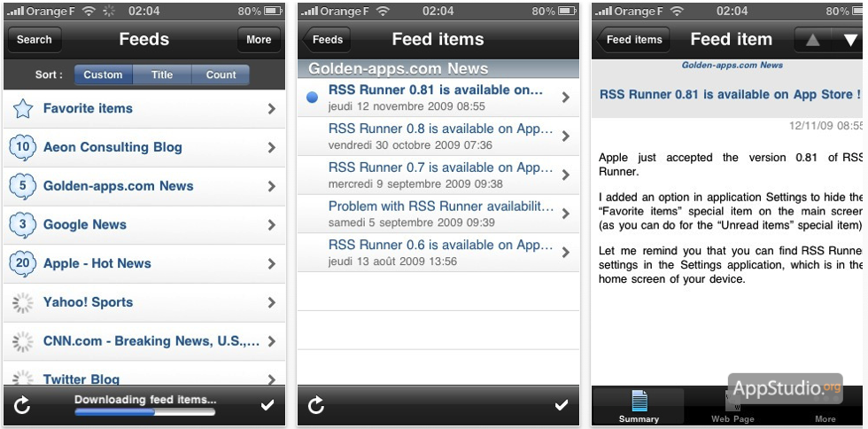Sort feeds by Count
This screenshot has width=868, height=429.
221,75
